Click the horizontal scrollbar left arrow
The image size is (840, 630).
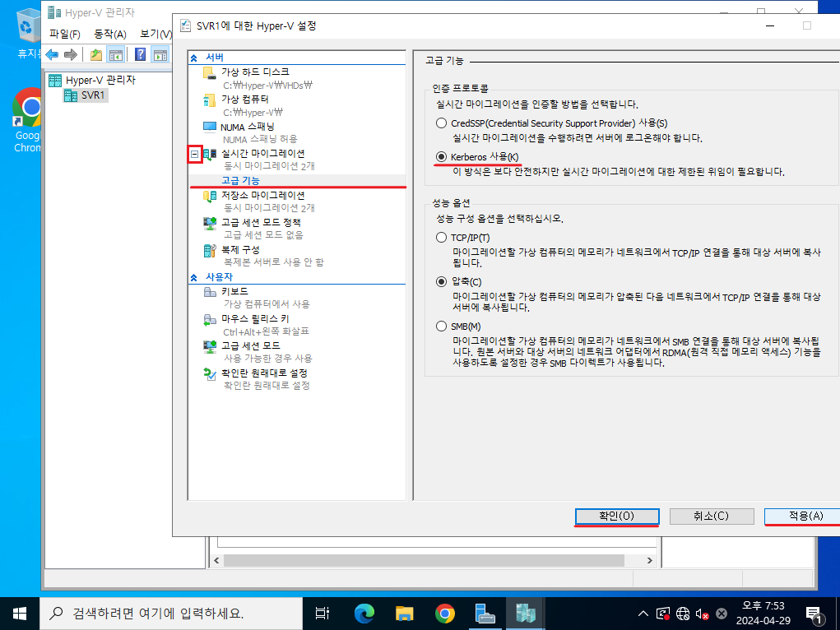[x=216, y=560]
